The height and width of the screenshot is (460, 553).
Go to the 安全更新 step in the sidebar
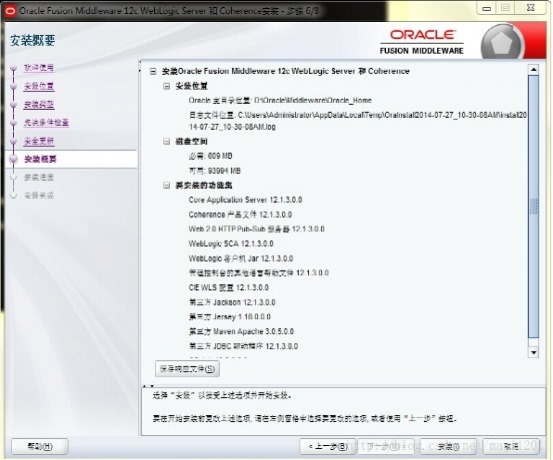[x=39, y=141]
